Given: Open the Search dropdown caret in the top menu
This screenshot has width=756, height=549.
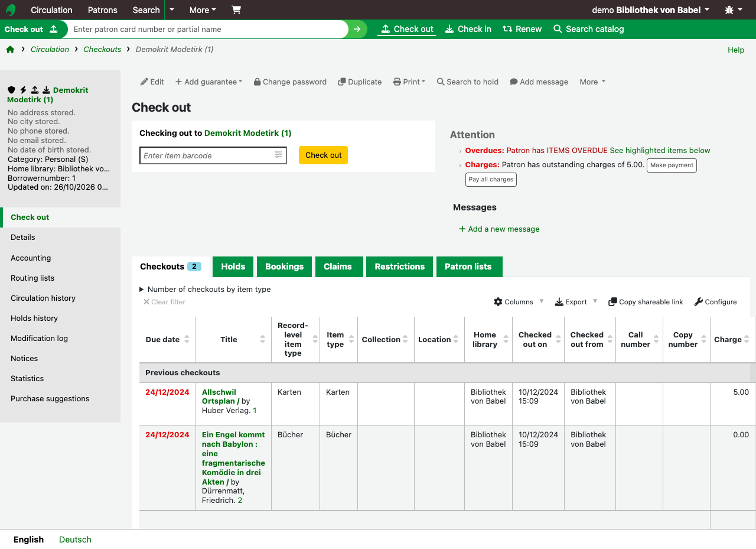Looking at the screenshot, I should (x=171, y=10).
